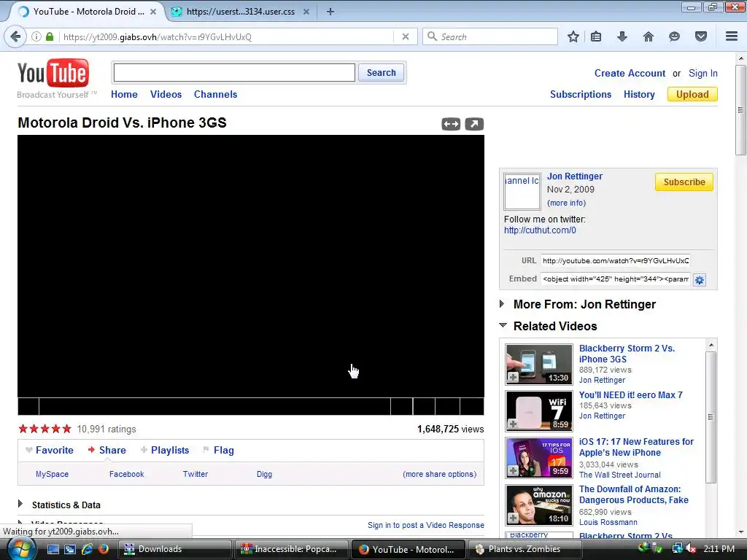Subscribe to Jon Rettinger

tap(684, 182)
